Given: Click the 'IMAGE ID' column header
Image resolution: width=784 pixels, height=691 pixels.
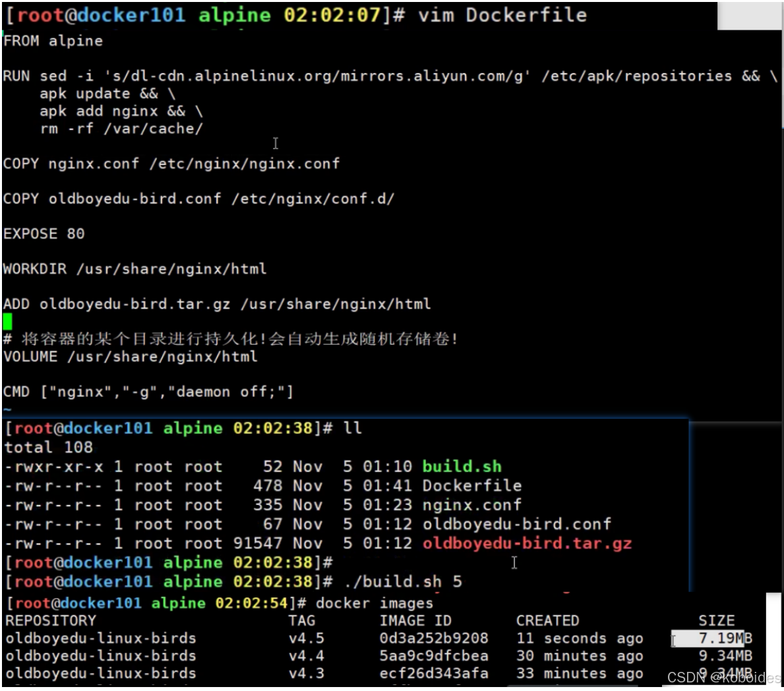Looking at the screenshot, I should click(x=415, y=620).
